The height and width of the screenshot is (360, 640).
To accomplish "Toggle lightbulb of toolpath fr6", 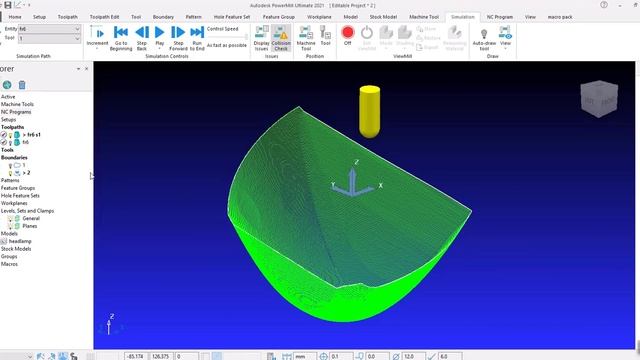I will click(10, 143).
